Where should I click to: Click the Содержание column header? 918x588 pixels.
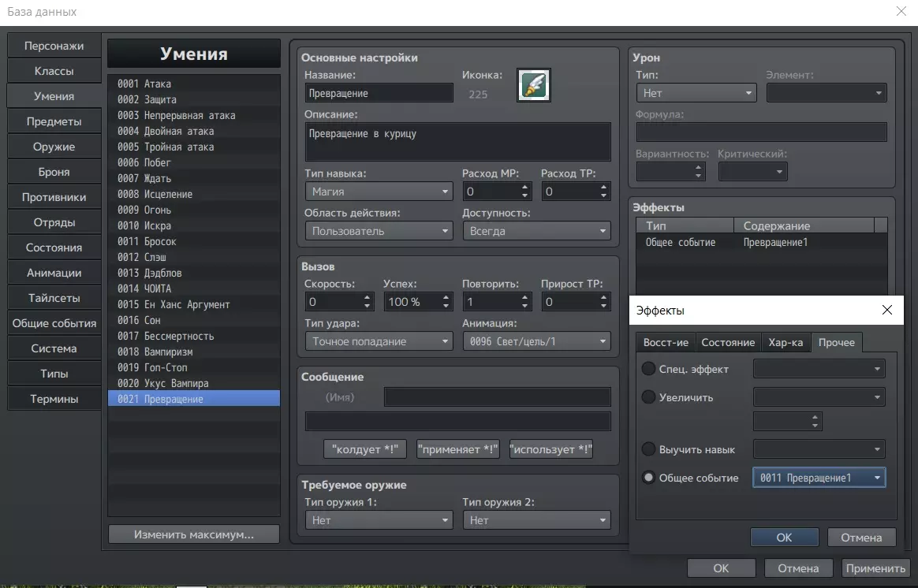[x=803, y=226]
